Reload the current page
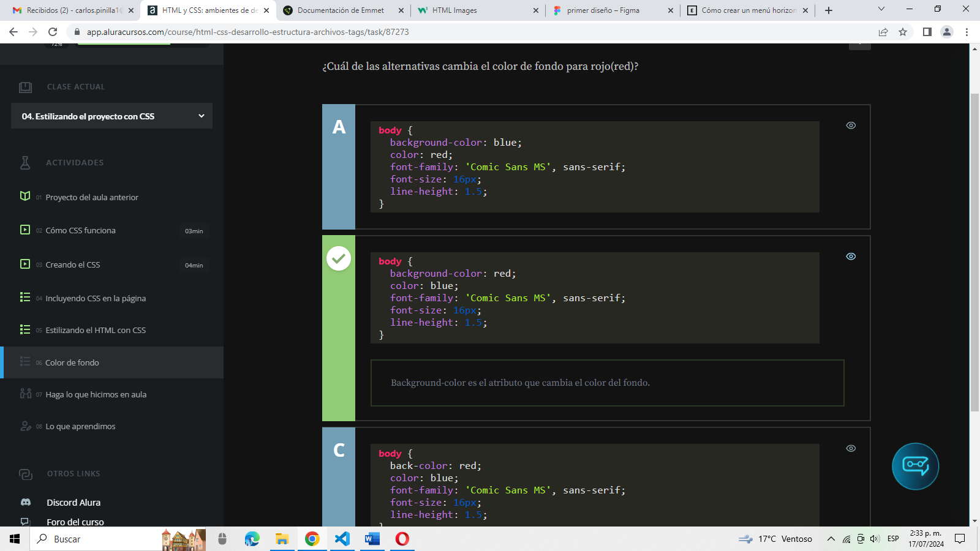This screenshot has height=551, width=980. [53, 32]
